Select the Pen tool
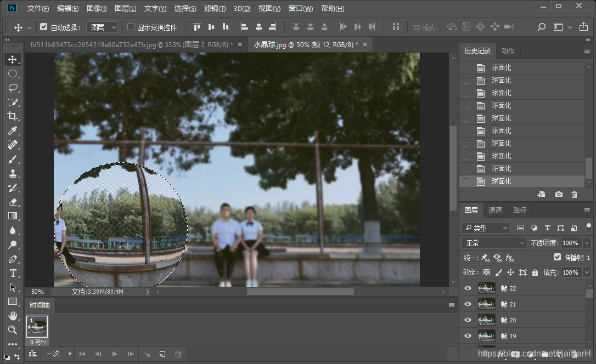Viewport: 596px width, 364px height. (x=13, y=259)
